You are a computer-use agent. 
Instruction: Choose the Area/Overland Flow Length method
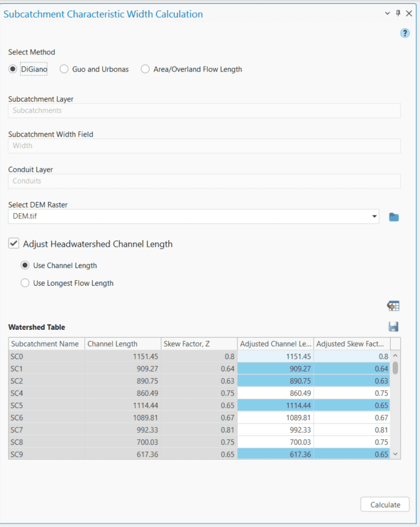[145, 69]
